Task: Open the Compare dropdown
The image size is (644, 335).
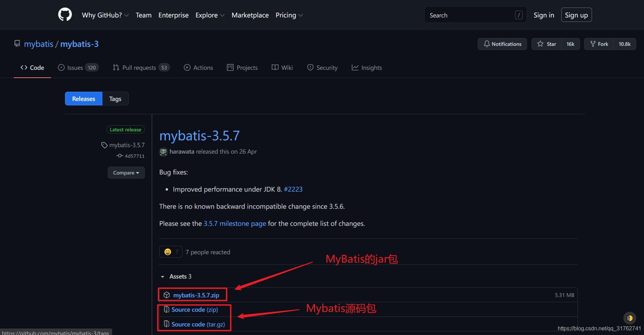Action: coord(126,172)
